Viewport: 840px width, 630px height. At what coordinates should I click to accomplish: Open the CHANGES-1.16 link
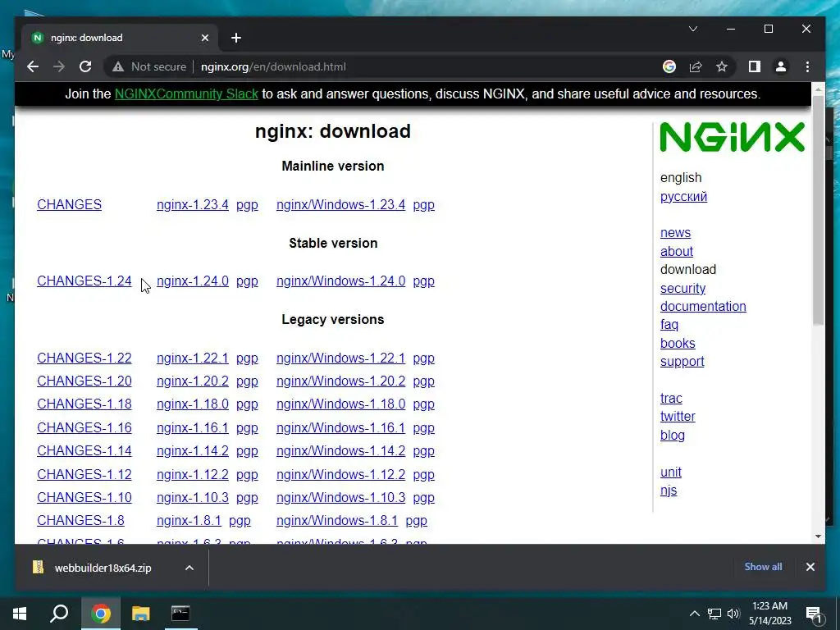84,427
